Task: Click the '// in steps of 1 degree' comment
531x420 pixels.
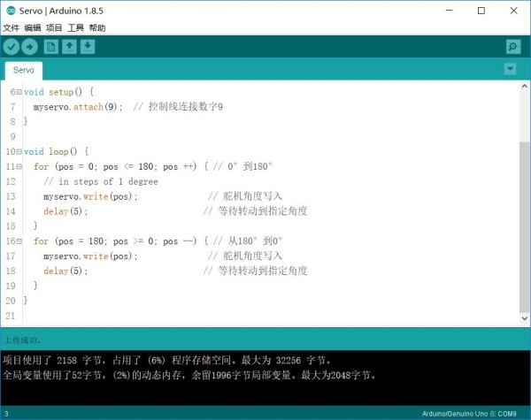Action: [101, 182]
